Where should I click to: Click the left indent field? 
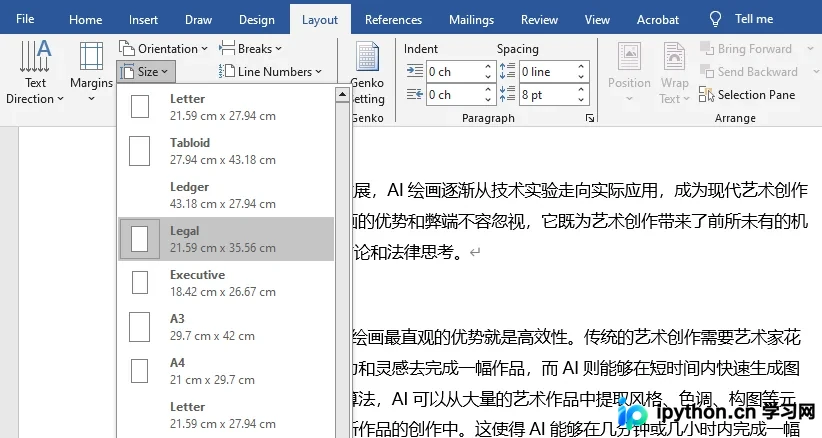click(454, 72)
